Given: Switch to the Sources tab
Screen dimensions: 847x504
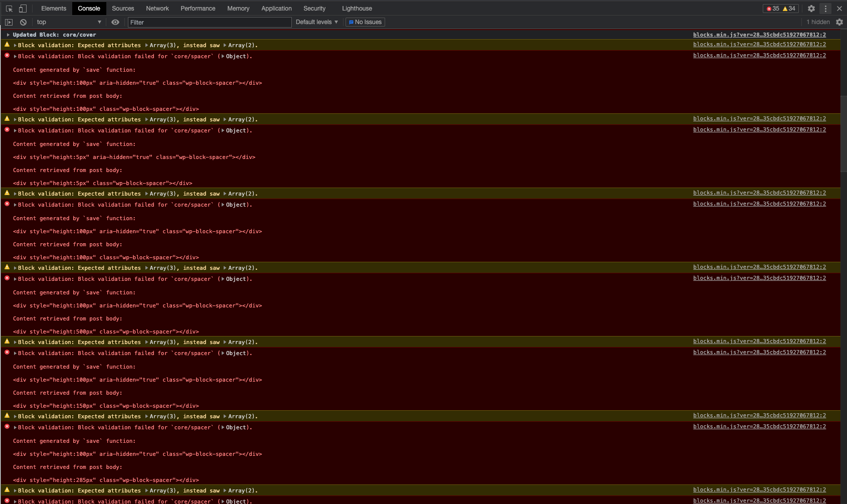Looking at the screenshot, I should coord(123,9).
